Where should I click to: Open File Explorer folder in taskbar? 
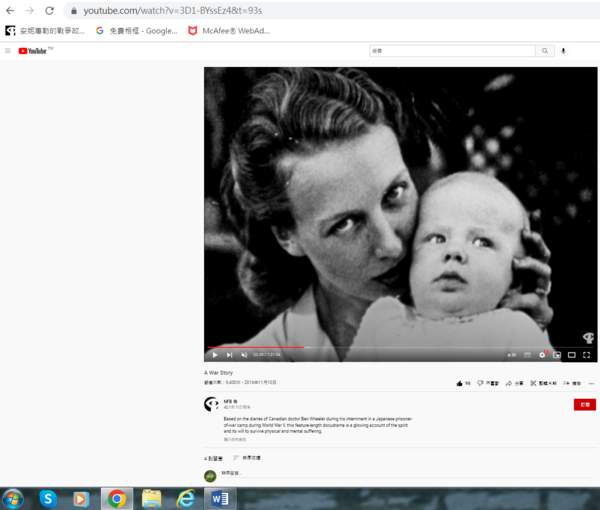(x=152, y=499)
